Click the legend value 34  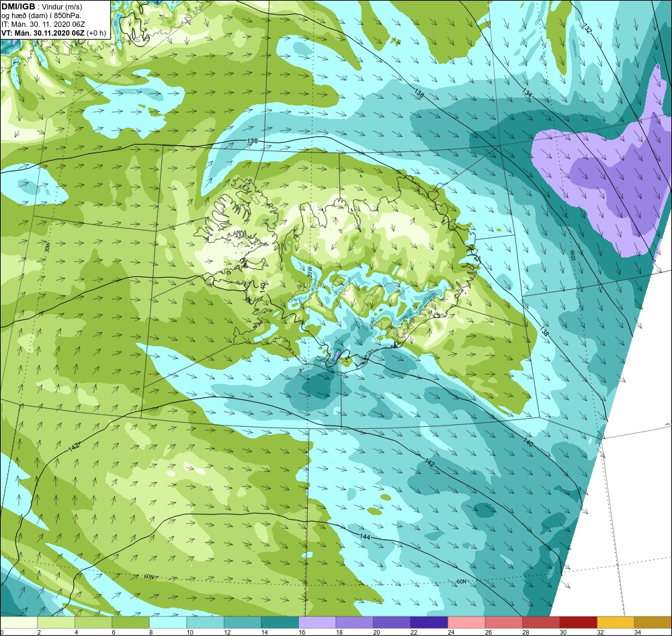637,632
